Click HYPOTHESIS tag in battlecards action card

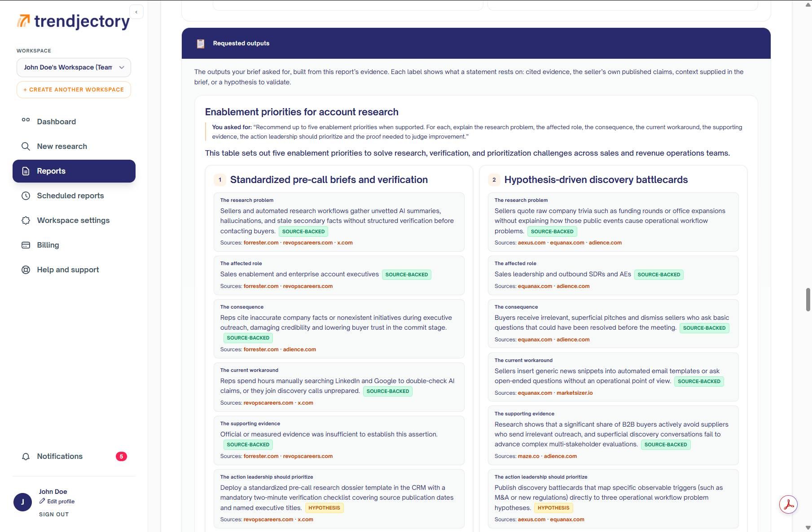[553, 508]
